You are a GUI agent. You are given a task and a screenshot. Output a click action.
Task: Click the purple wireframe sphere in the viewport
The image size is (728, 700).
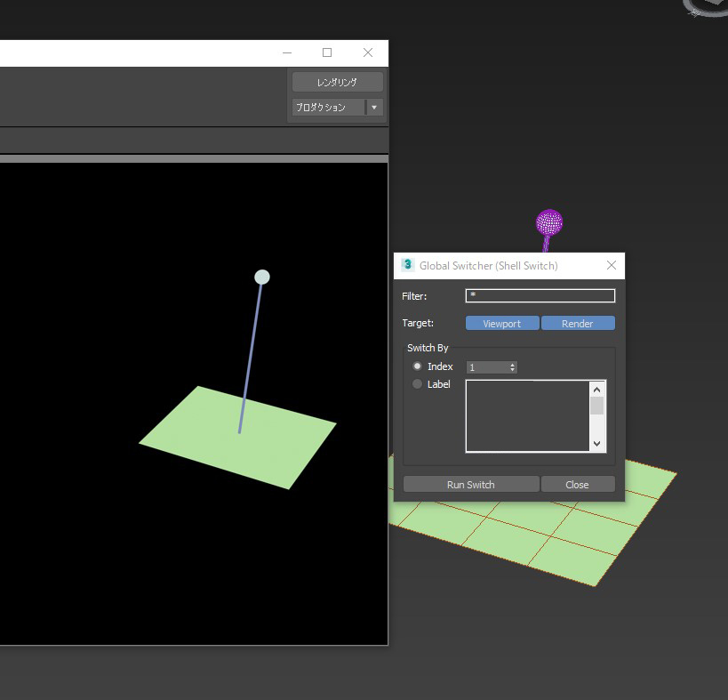549,222
